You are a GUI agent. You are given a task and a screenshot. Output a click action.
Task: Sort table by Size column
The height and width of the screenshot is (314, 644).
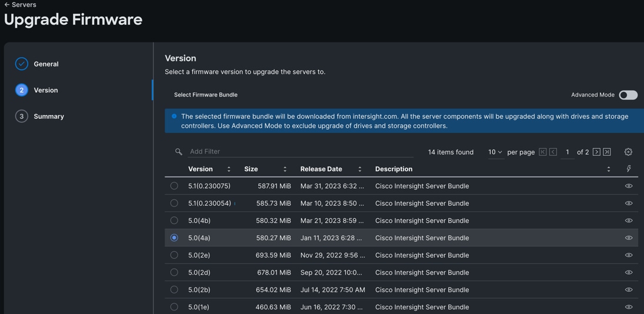pos(285,169)
